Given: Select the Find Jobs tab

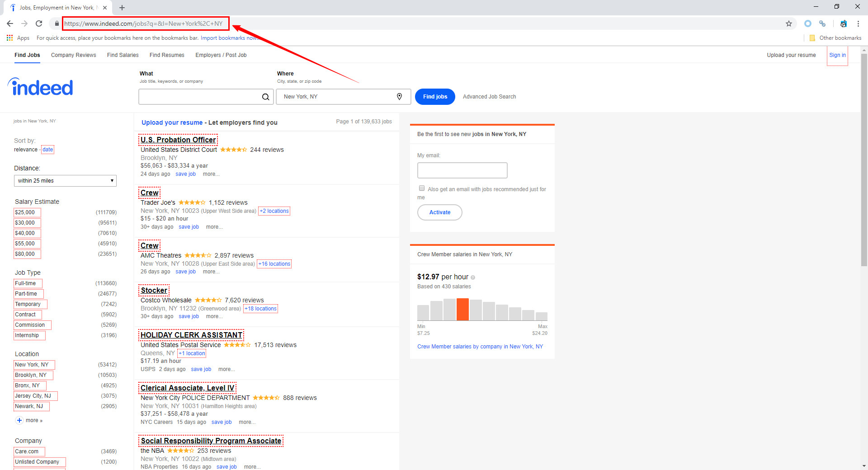Looking at the screenshot, I should [x=27, y=55].
